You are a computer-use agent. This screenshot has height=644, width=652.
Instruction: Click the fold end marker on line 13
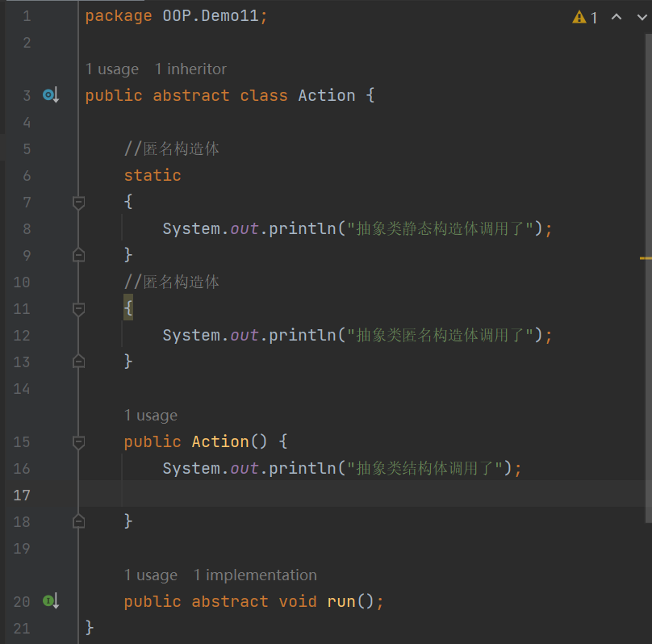click(x=78, y=362)
